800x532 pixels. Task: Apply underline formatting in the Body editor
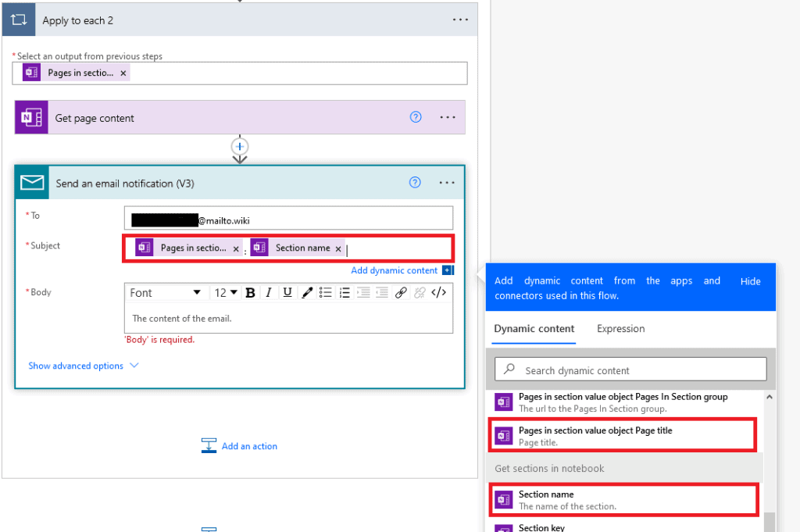click(288, 292)
